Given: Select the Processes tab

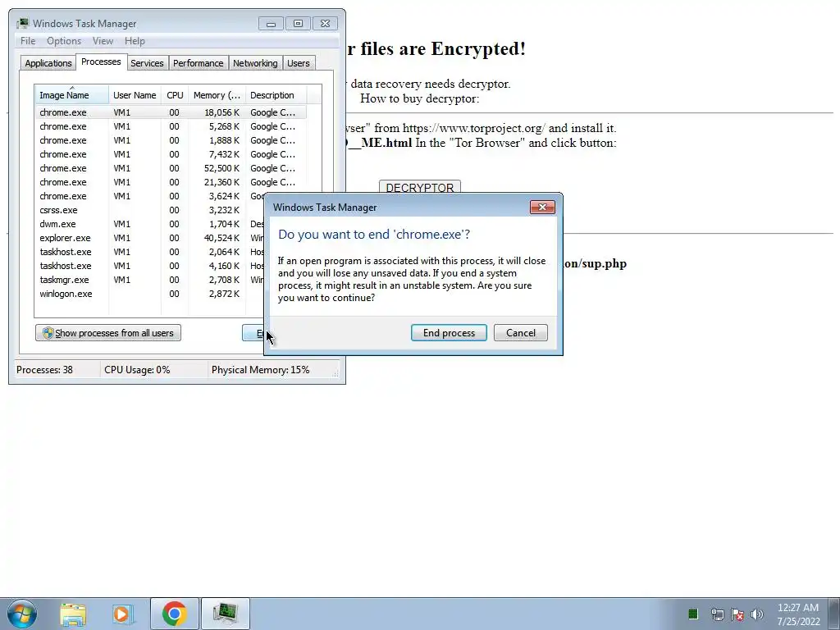Looking at the screenshot, I should (101, 62).
